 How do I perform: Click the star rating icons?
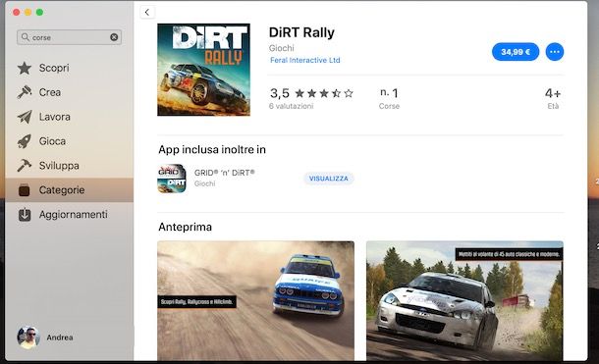click(324, 93)
